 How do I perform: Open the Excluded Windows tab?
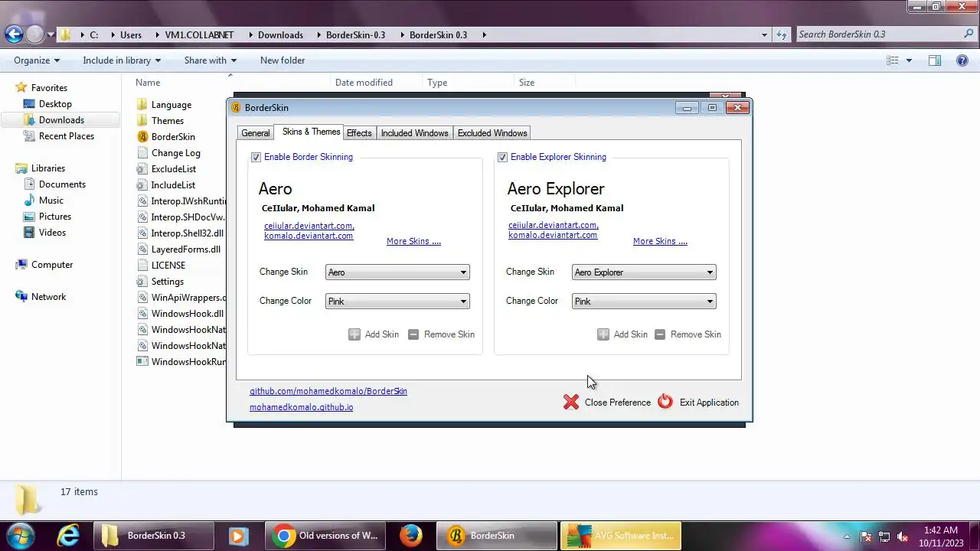492,133
